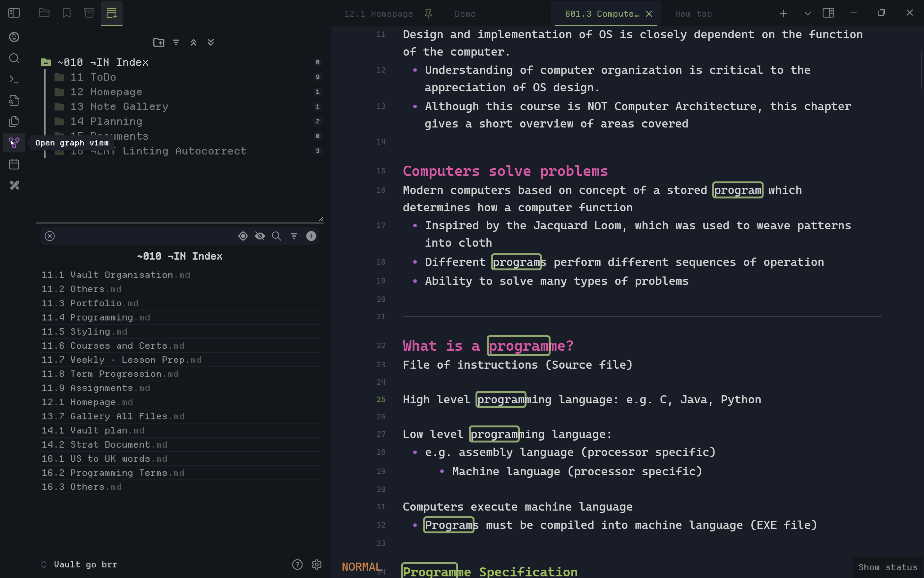Open 16.2 Programming Terms.md
Image resolution: width=924 pixels, height=578 pixels.
(181, 473)
